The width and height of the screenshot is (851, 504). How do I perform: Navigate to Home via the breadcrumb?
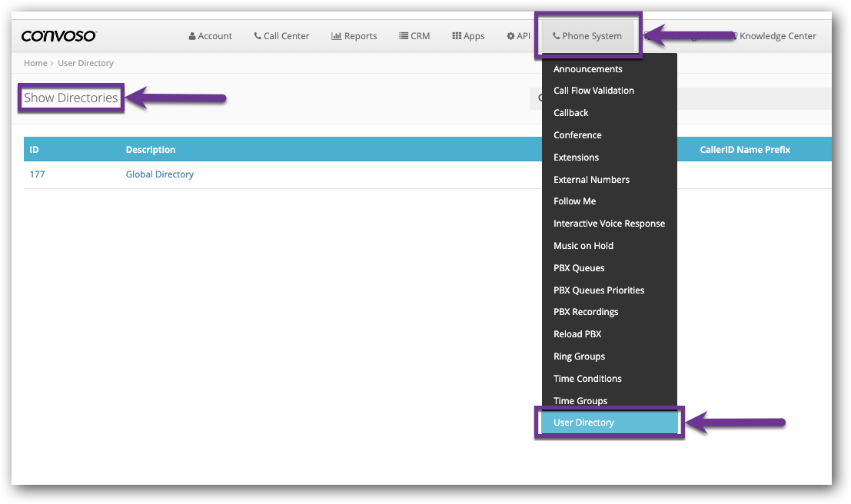(35, 63)
